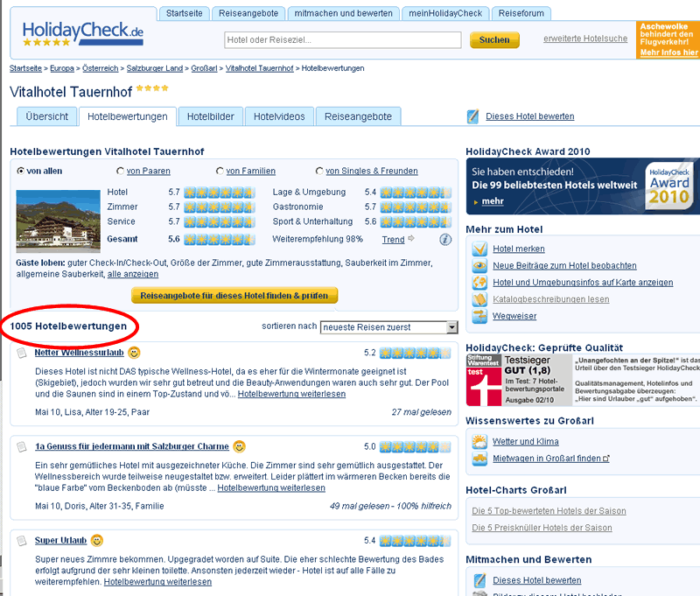Open the meinHolidayCheck tab

(445, 13)
